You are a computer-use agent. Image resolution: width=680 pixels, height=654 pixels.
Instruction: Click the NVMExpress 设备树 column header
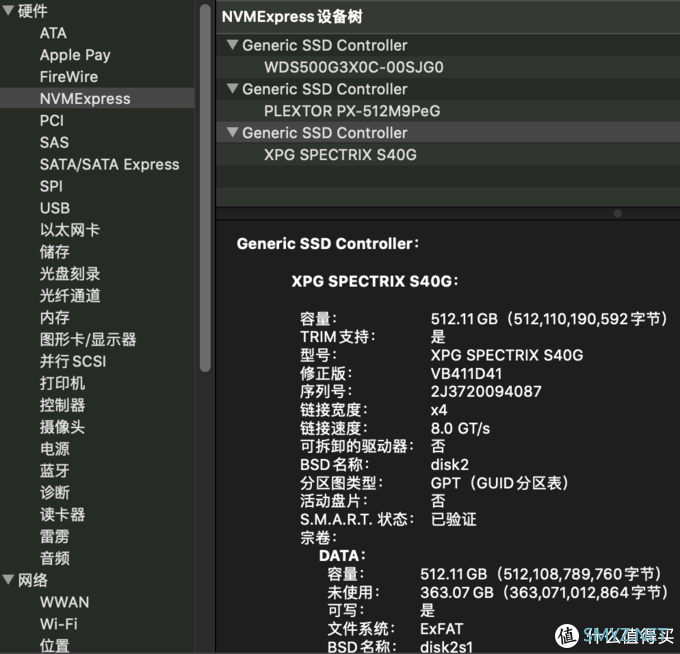tap(448, 17)
